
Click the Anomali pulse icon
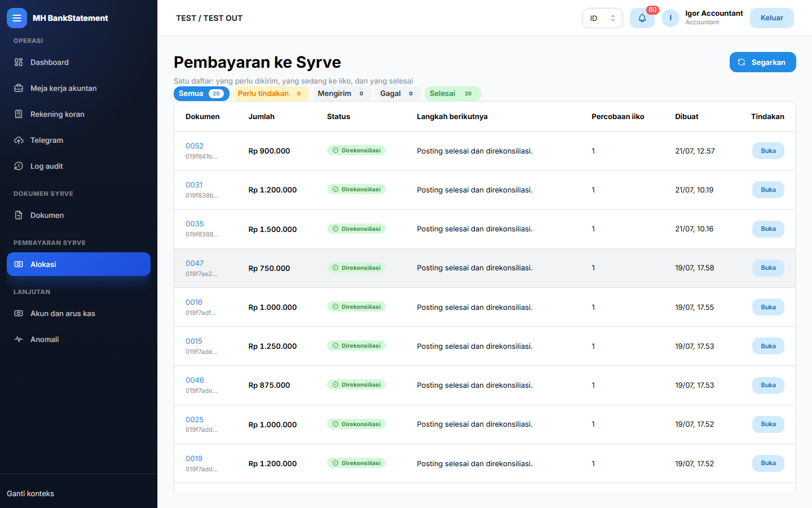pyautogui.click(x=19, y=339)
